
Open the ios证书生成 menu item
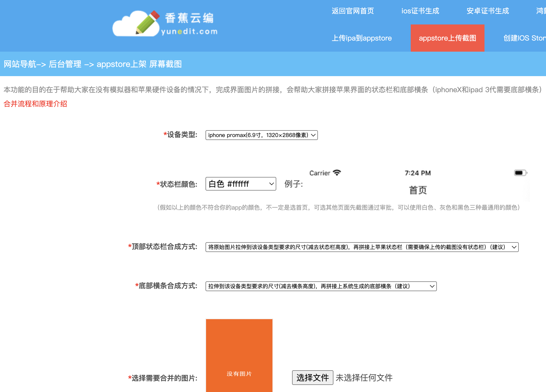point(420,11)
